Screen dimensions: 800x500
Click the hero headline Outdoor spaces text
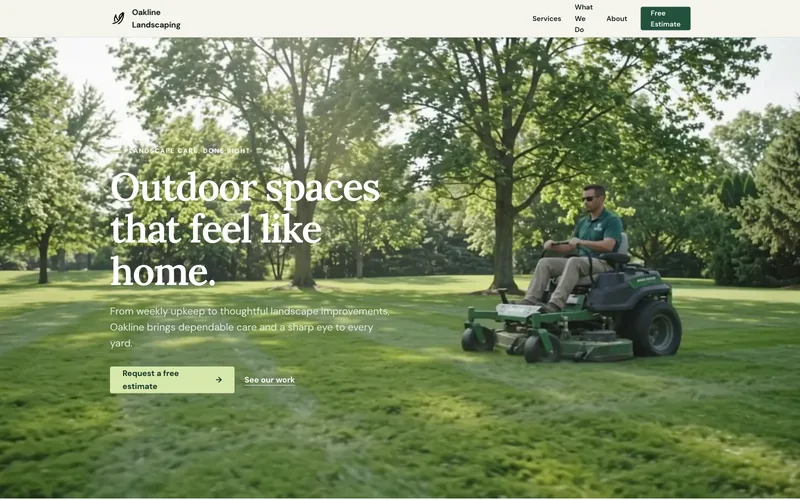245,229
